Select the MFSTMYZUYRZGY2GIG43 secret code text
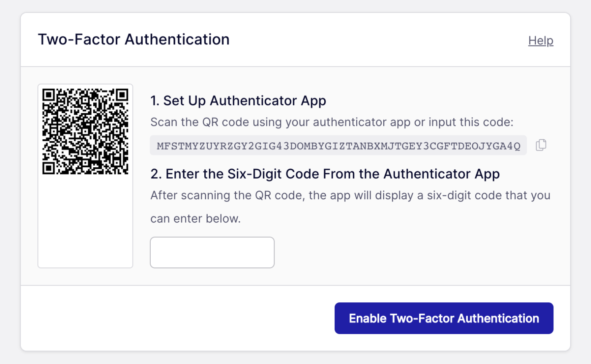 (338, 145)
